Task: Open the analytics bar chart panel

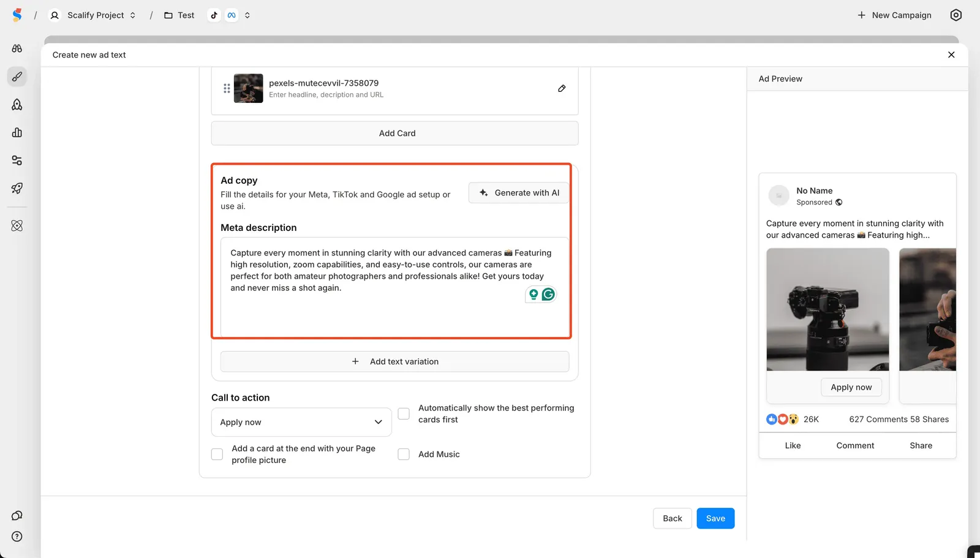Action: point(17,132)
